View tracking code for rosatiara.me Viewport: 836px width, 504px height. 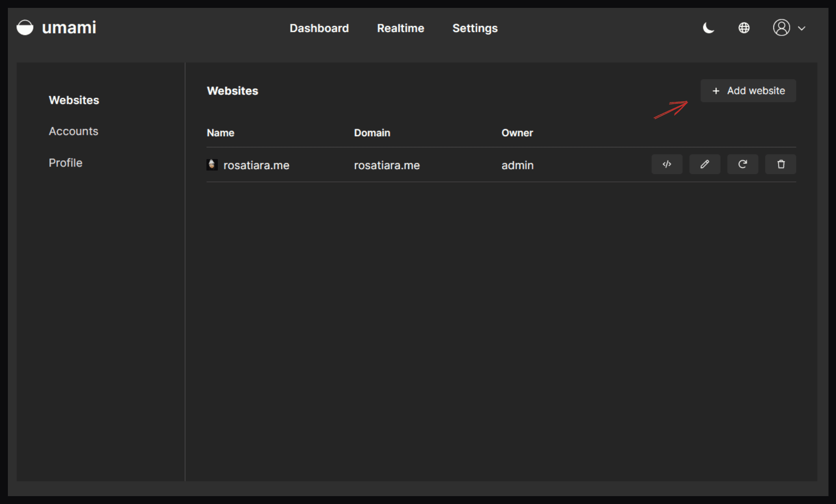click(667, 164)
